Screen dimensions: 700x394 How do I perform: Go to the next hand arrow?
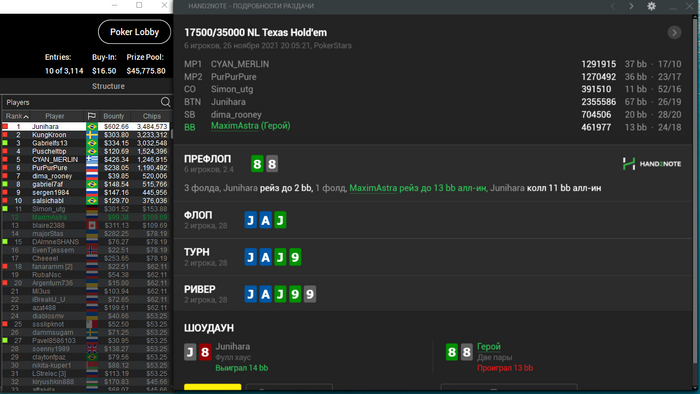click(x=631, y=6)
